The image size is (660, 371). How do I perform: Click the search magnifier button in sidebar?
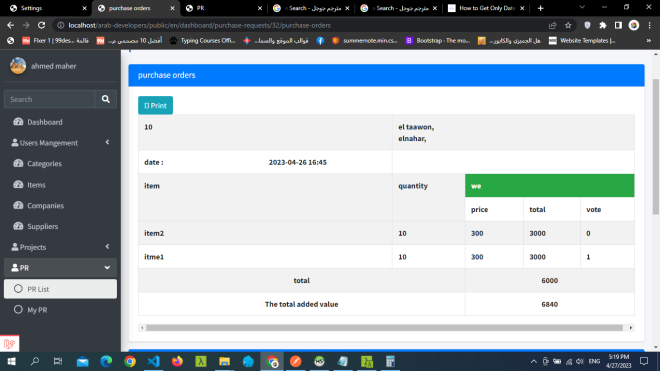[106, 99]
